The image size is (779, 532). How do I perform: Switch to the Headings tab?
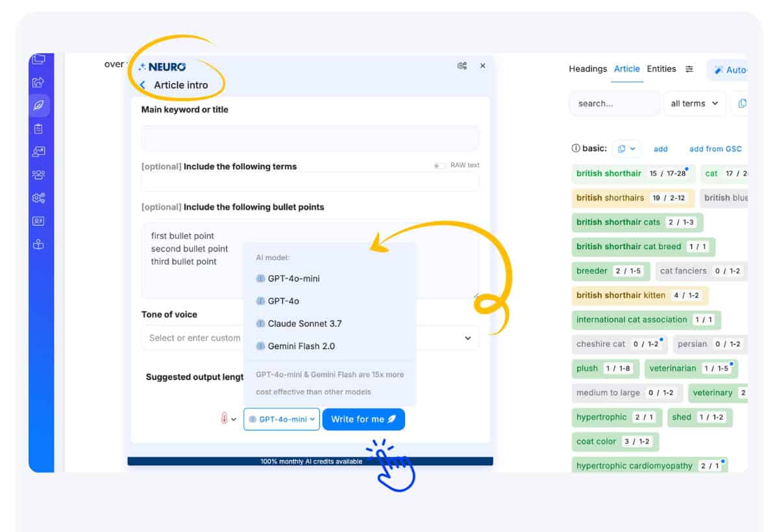pos(588,69)
